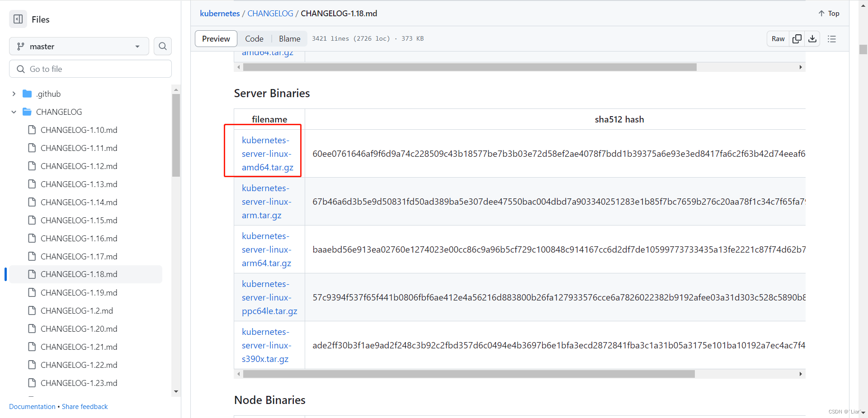Expand the .github folder chevron
The height and width of the screenshot is (418, 868).
(x=14, y=94)
